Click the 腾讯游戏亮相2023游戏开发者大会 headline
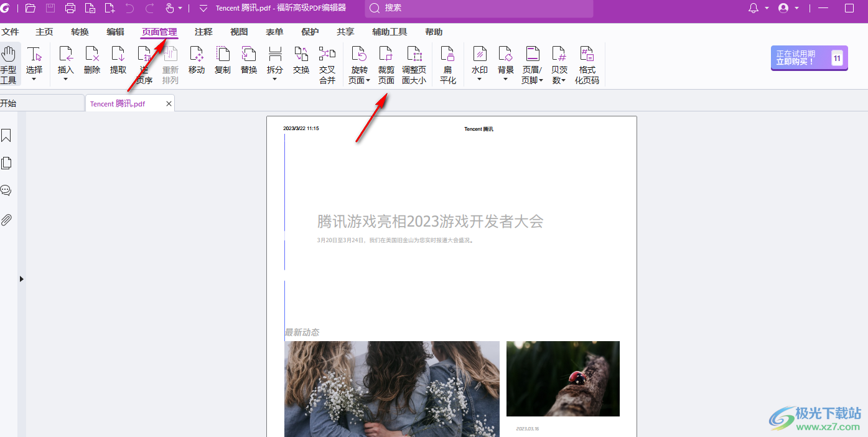 point(431,221)
